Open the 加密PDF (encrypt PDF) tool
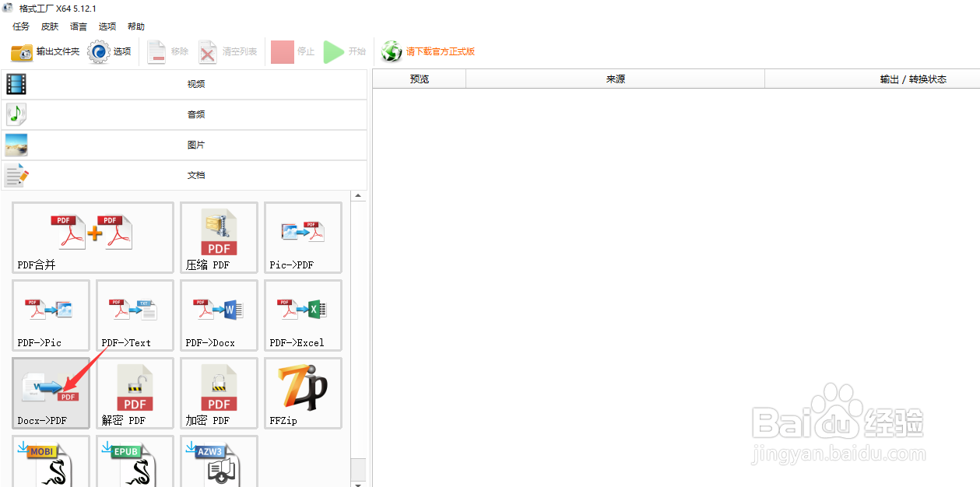This screenshot has width=980, height=487. [219, 393]
